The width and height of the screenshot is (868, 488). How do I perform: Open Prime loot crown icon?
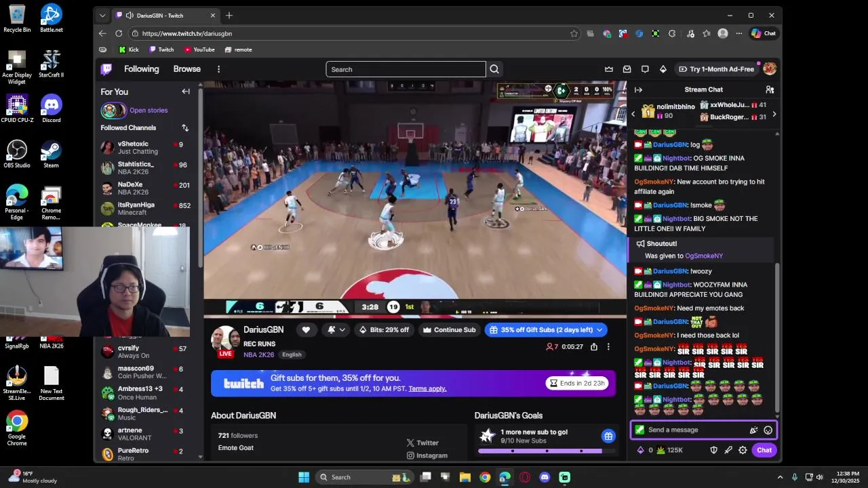[x=609, y=69]
